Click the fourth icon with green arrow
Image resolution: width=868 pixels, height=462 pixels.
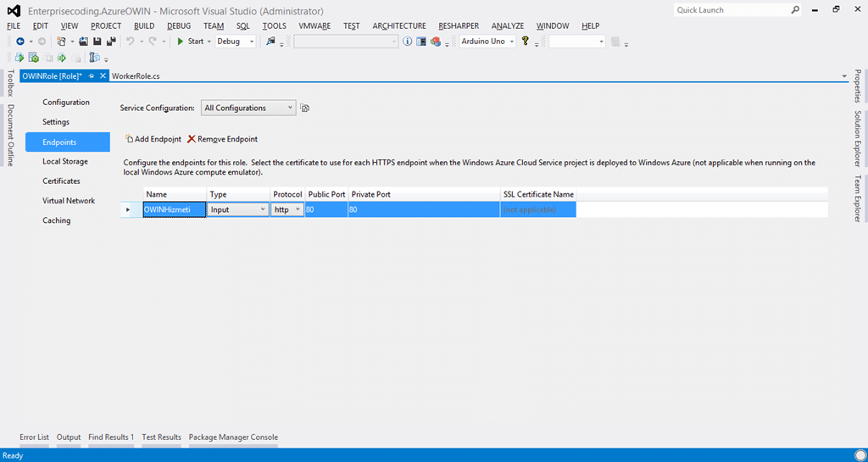click(62, 58)
